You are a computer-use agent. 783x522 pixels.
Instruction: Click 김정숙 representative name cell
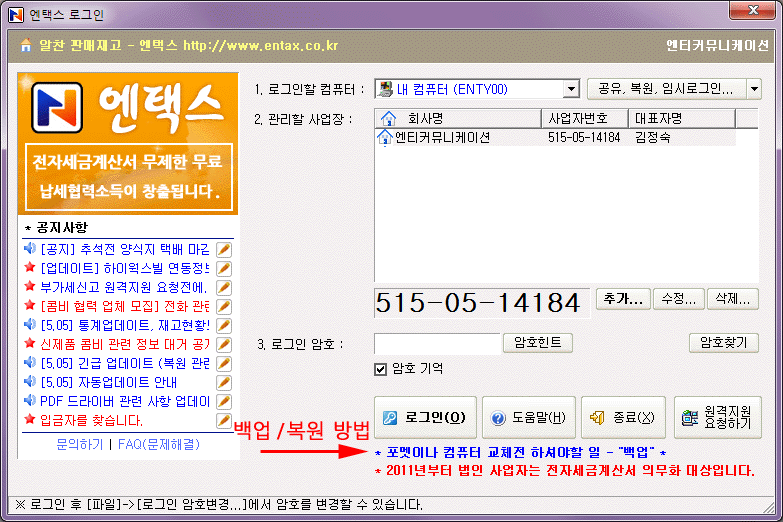[653, 137]
